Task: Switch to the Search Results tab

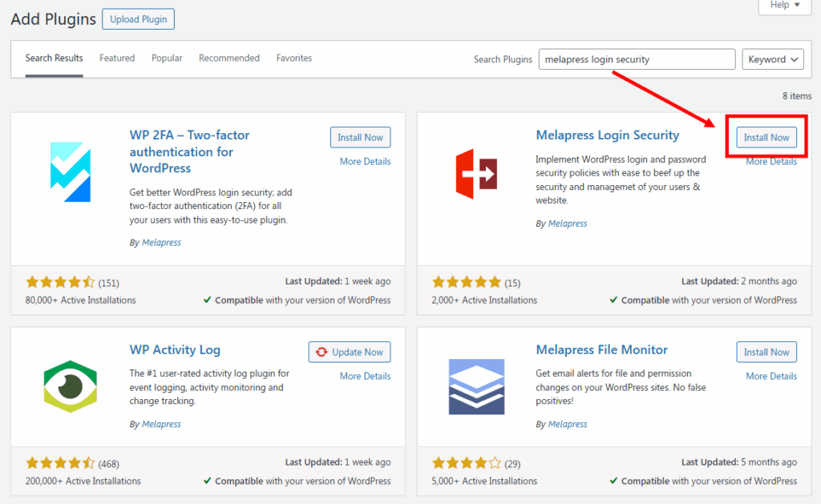Action: click(54, 58)
